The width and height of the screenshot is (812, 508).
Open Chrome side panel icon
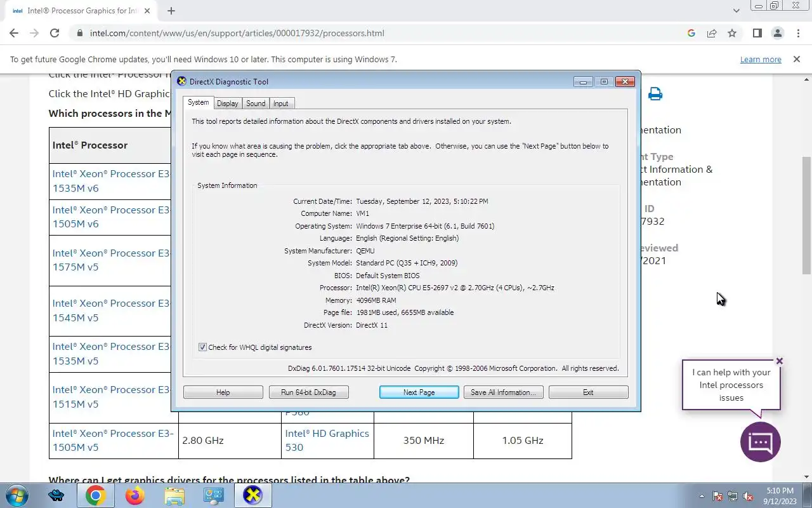pyautogui.click(x=757, y=33)
